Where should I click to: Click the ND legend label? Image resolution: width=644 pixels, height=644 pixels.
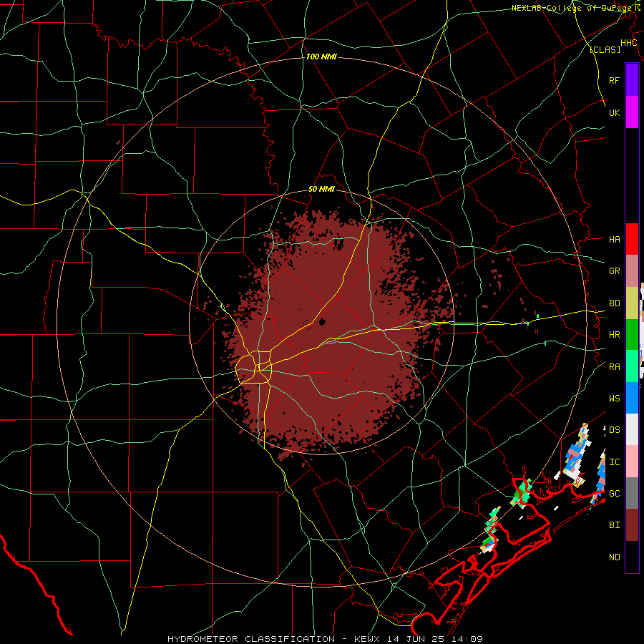(x=614, y=557)
